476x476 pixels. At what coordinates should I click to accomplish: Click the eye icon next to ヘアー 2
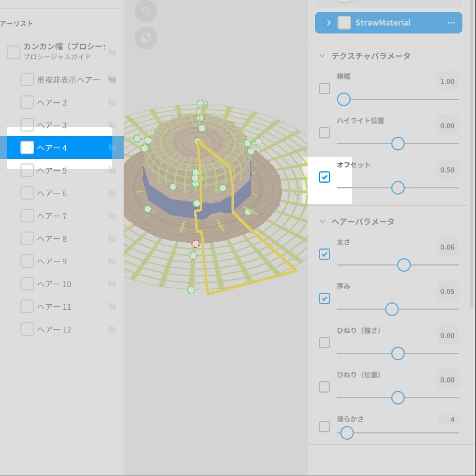pyautogui.click(x=112, y=102)
